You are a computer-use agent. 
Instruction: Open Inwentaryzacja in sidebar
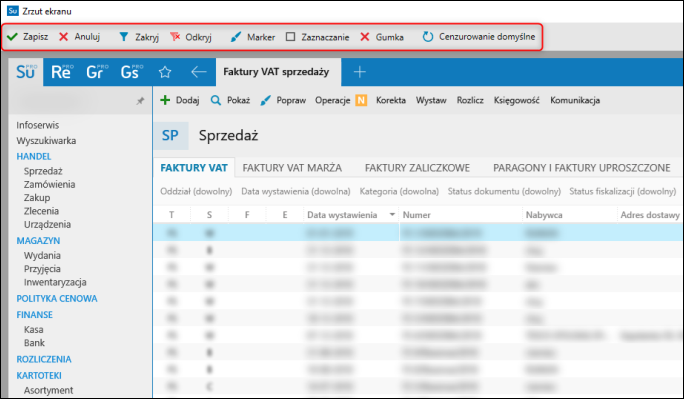click(55, 282)
